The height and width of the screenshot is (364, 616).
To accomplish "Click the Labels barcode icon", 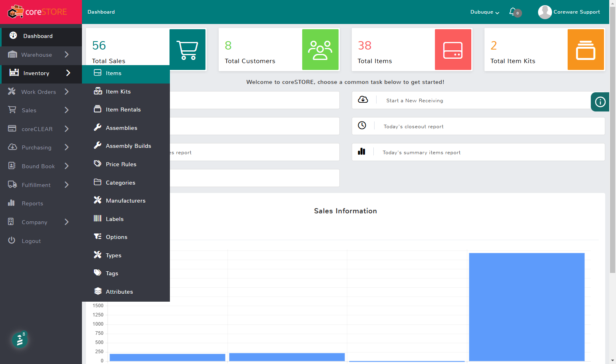I will click(x=98, y=218).
